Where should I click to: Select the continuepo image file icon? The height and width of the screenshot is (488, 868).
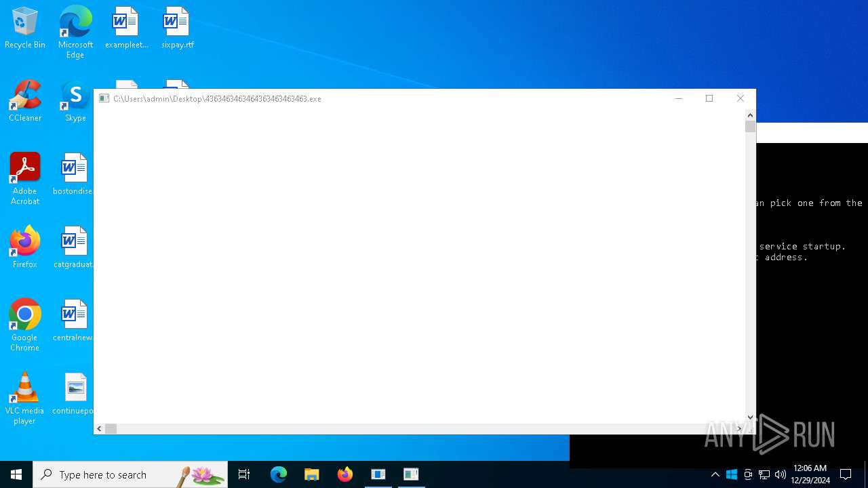[x=73, y=394]
